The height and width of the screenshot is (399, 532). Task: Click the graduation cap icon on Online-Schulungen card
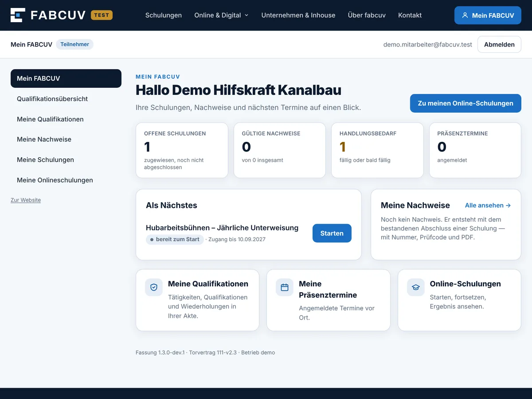tap(416, 287)
